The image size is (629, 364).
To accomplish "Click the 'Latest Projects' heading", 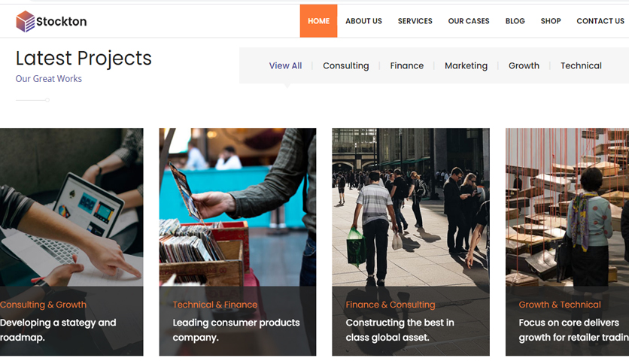I will point(84,58).
